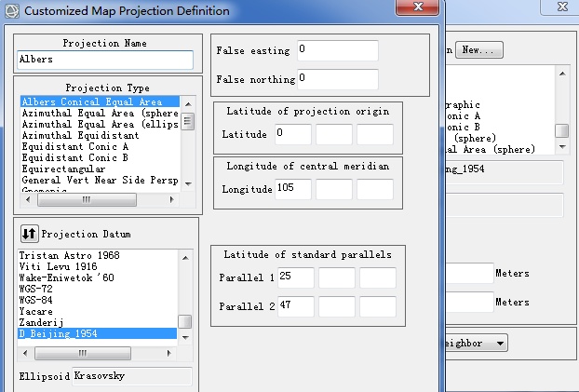
Task: Click datum list scroll down arrow
Action: (x=185, y=337)
